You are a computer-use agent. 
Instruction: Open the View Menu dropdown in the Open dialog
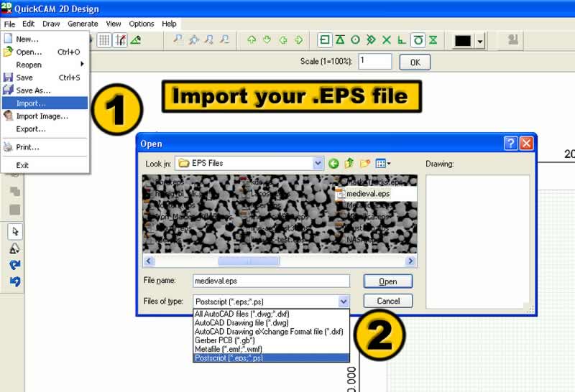383,164
